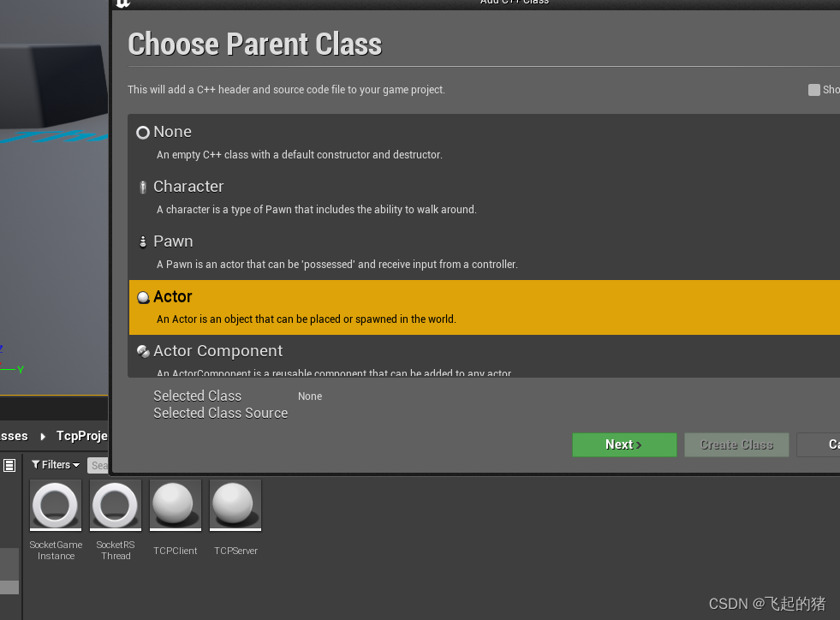Click the Unreal Engine logo on title bar
This screenshot has height=620, width=840.
(x=122, y=4)
